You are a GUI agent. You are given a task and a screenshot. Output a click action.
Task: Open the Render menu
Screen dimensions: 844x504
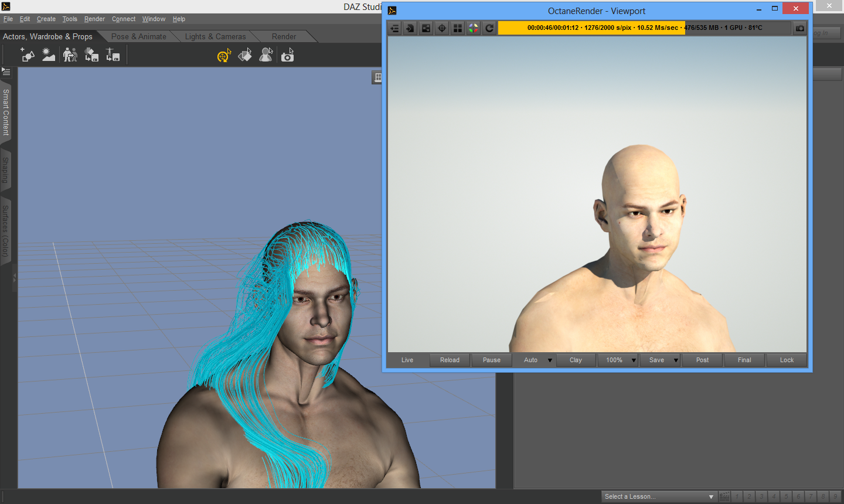94,19
